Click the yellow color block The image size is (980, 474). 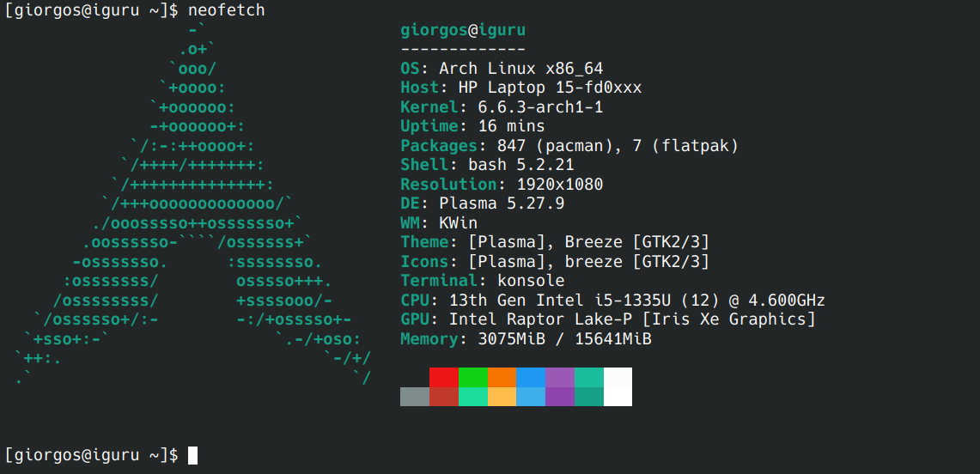(502, 397)
